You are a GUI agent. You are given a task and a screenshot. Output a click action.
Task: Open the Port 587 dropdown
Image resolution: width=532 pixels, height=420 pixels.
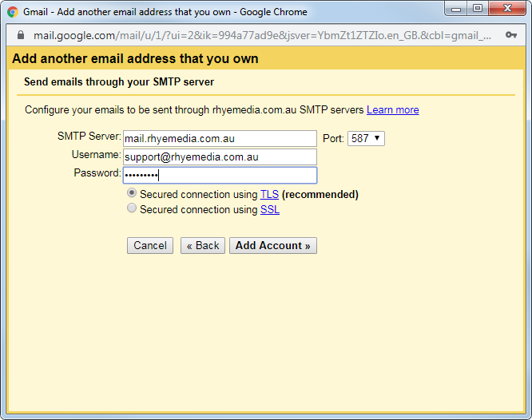click(366, 138)
